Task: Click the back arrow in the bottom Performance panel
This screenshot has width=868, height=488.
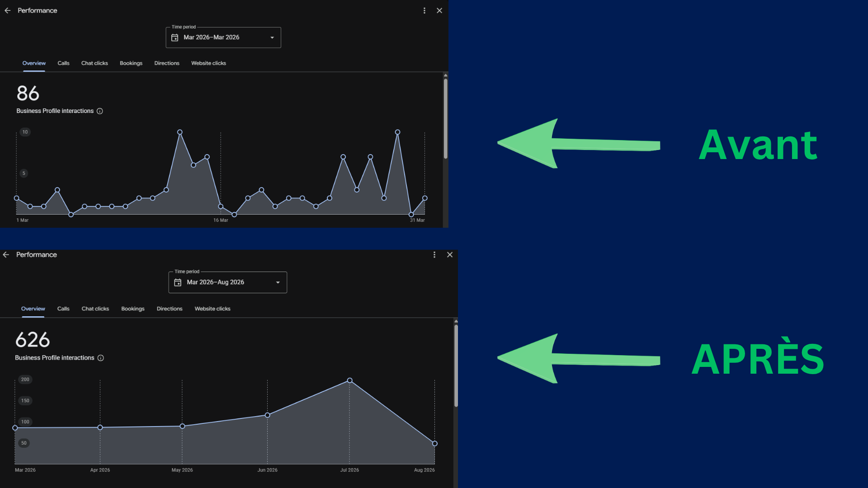Action: coord(6,255)
